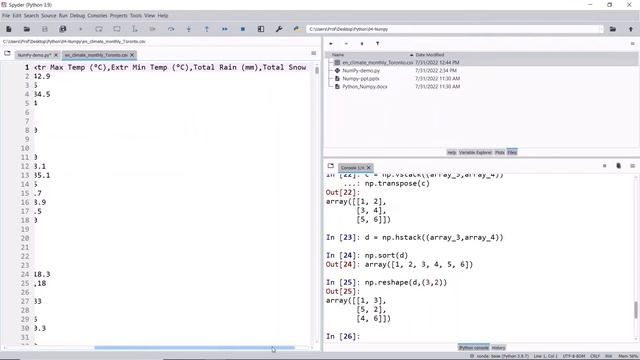Run cell and advance
The width and height of the screenshot is (640, 360).
(x=117, y=29)
